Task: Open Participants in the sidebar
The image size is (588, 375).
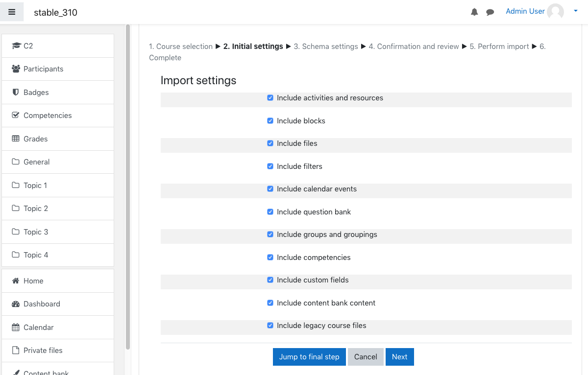Action: point(58,69)
